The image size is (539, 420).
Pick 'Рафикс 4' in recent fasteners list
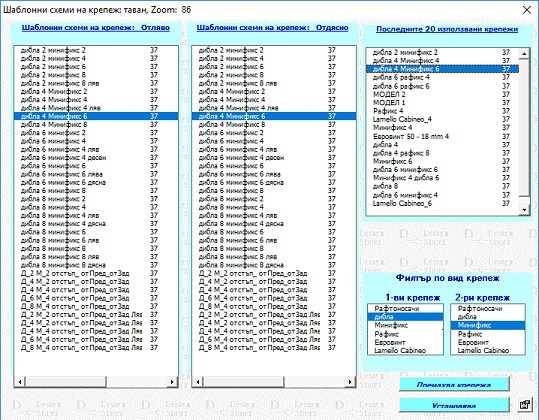point(442,111)
